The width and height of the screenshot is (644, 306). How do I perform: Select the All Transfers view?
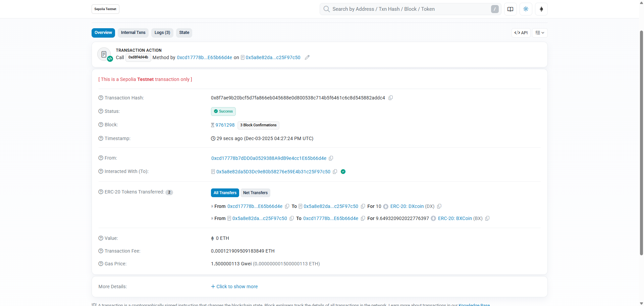[x=225, y=193]
